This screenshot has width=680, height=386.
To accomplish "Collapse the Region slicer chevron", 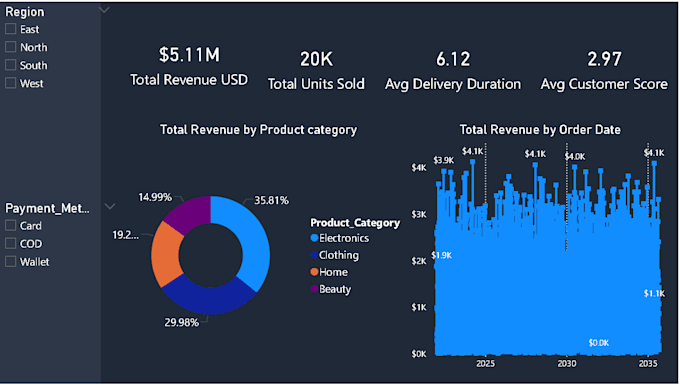I will (x=104, y=10).
